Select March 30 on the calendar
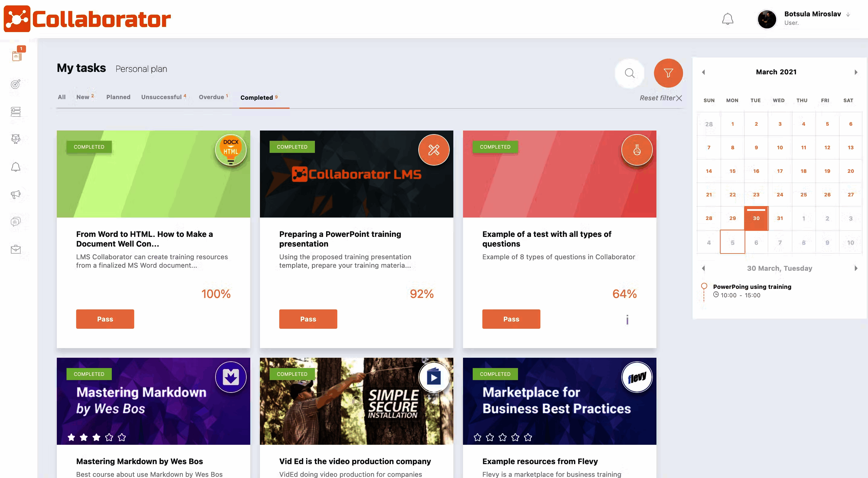This screenshot has height=478, width=868. coord(756,218)
